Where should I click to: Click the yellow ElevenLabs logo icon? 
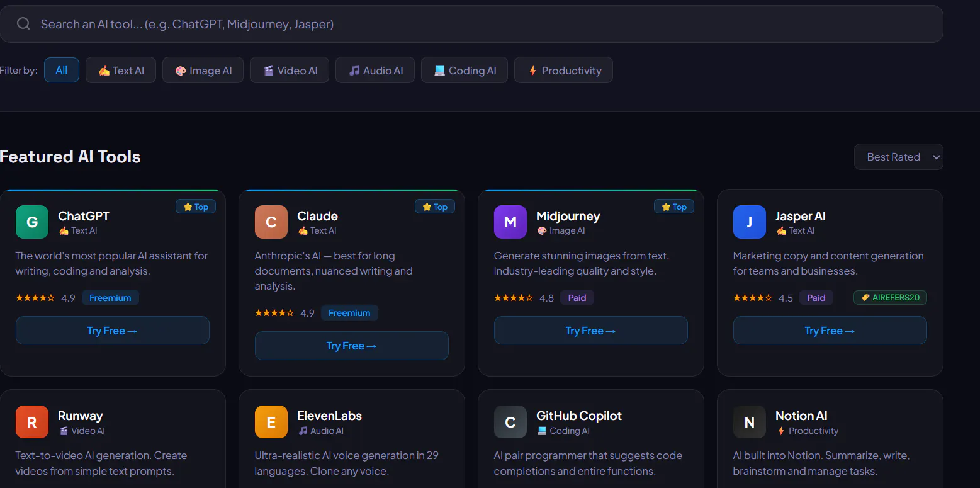(271, 422)
